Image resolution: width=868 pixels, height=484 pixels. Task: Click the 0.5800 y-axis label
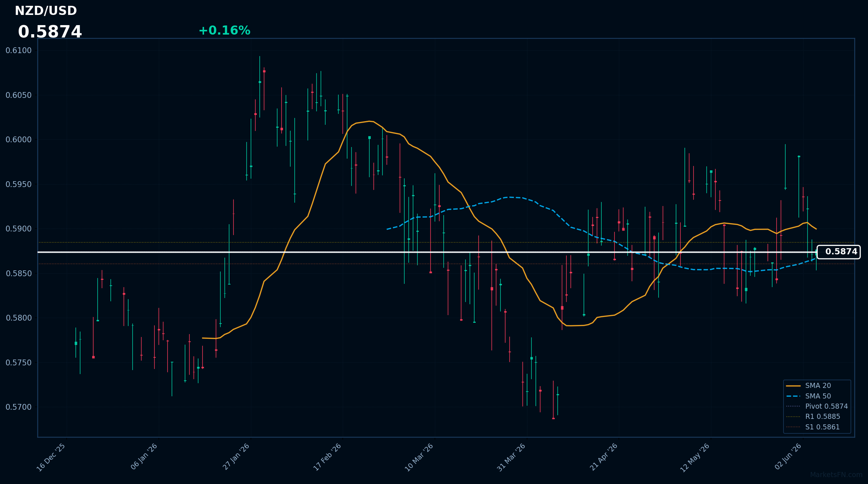point(19,318)
